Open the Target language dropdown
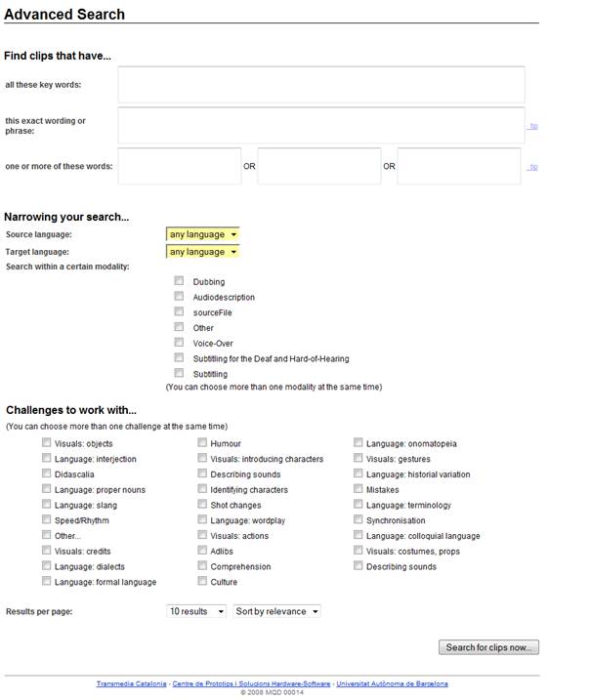The height and width of the screenshot is (700, 590). pos(203,252)
